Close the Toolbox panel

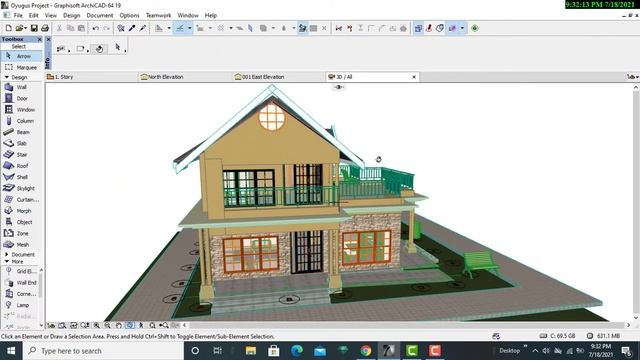(x=40, y=39)
